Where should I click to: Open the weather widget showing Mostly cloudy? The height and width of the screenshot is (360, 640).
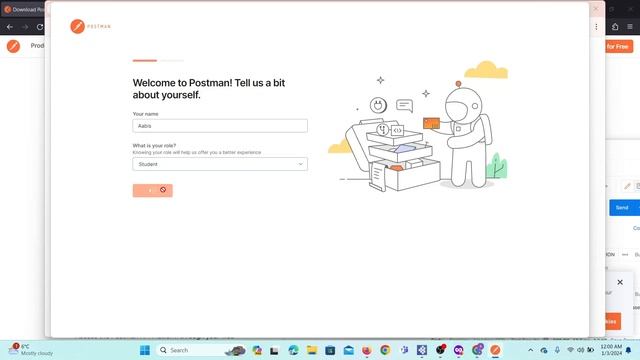(x=31, y=350)
